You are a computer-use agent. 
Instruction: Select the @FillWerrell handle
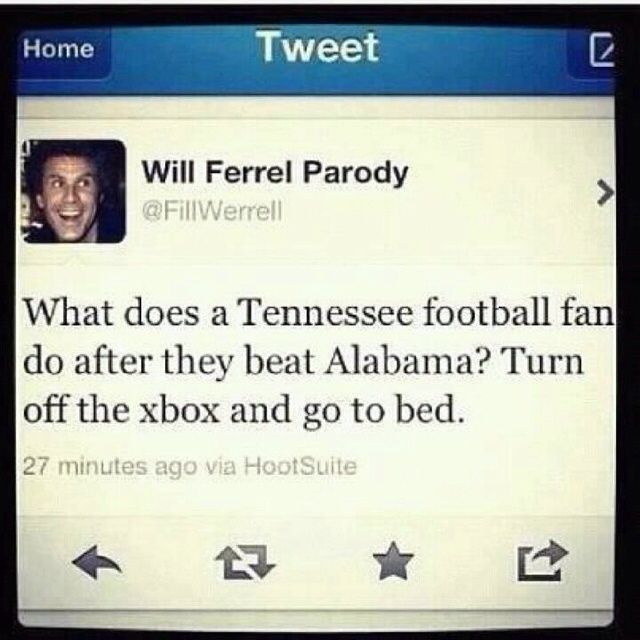coord(211,211)
